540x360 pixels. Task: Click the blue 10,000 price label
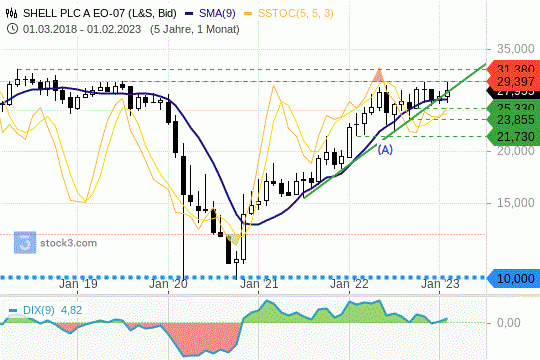(x=514, y=278)
